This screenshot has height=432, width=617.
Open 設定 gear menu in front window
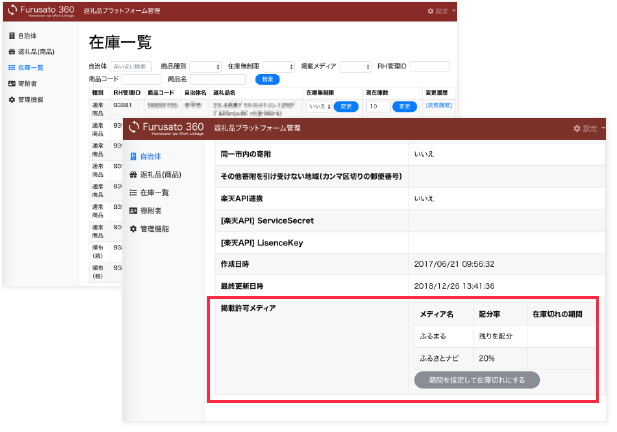[x=588, y=128]
